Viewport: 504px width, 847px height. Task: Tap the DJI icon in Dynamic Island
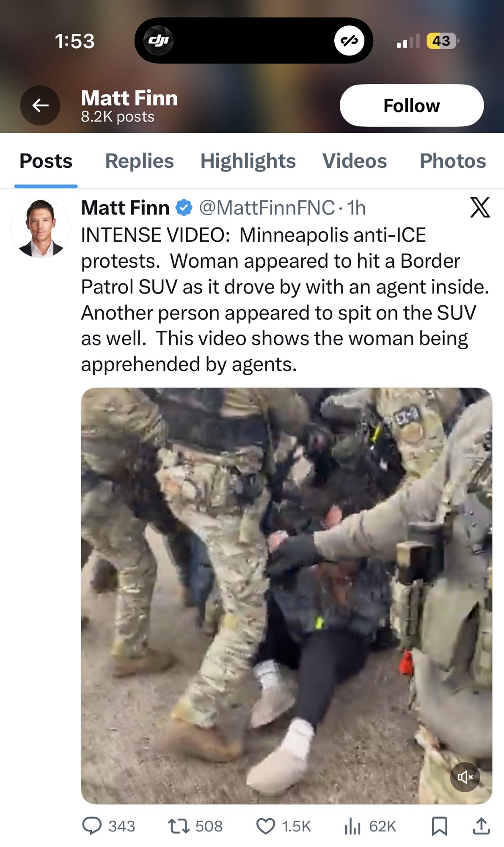[158, 41]
